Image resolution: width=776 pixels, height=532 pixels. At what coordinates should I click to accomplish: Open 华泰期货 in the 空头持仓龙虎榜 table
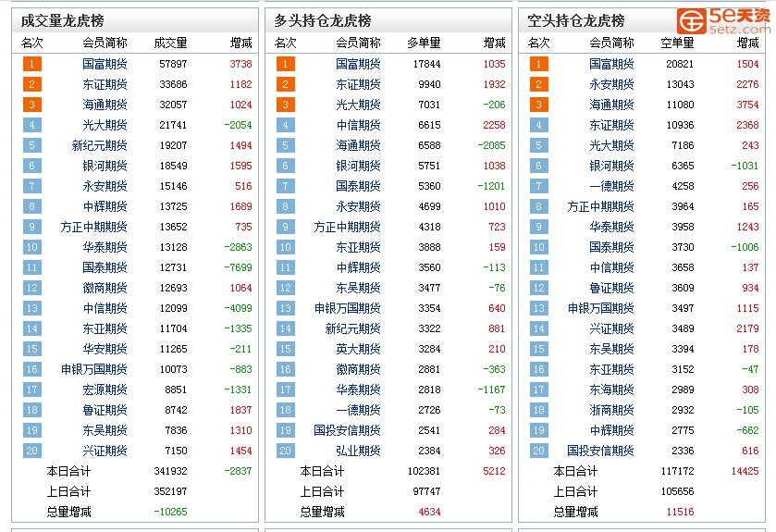tap(611, 227)
